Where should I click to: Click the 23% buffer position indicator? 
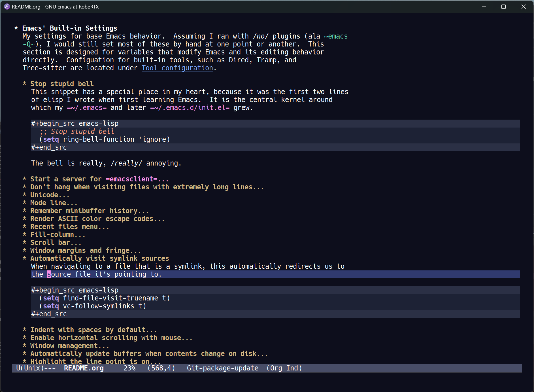(x=130, y=368)
